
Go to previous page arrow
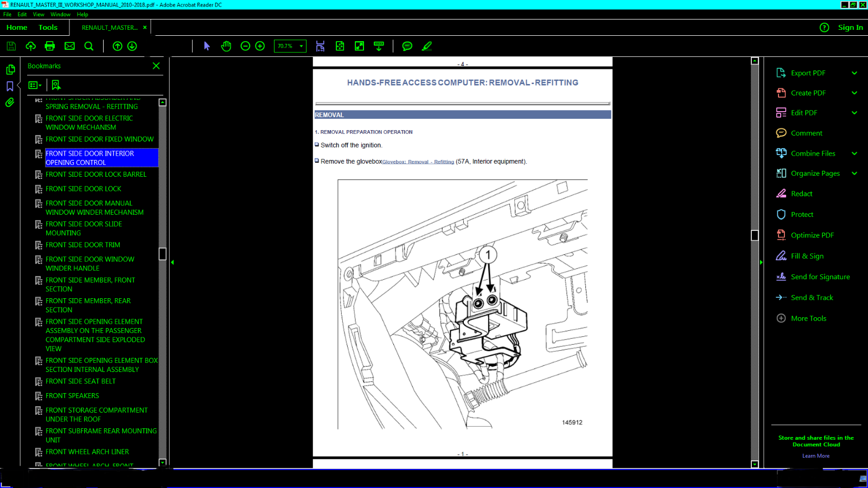[117, 46]
